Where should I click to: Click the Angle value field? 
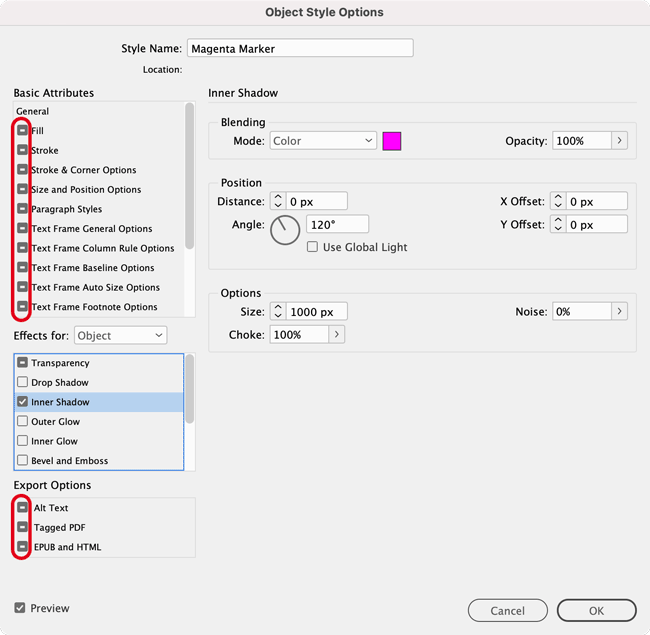pos(337,224)
